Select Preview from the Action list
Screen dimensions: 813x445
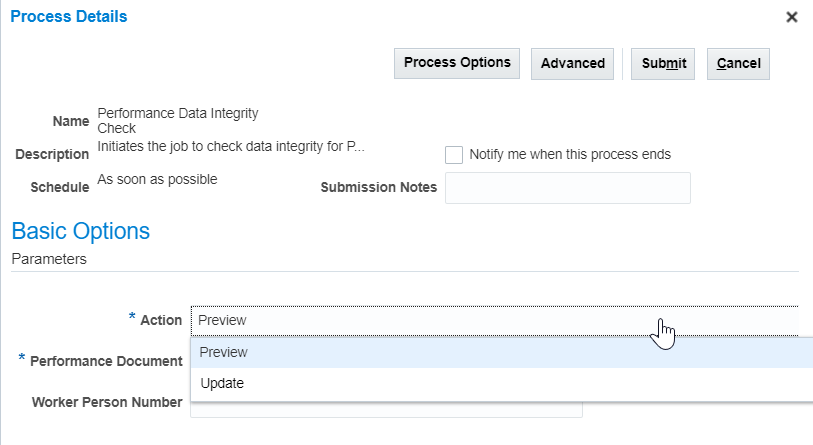coord(224,352)
